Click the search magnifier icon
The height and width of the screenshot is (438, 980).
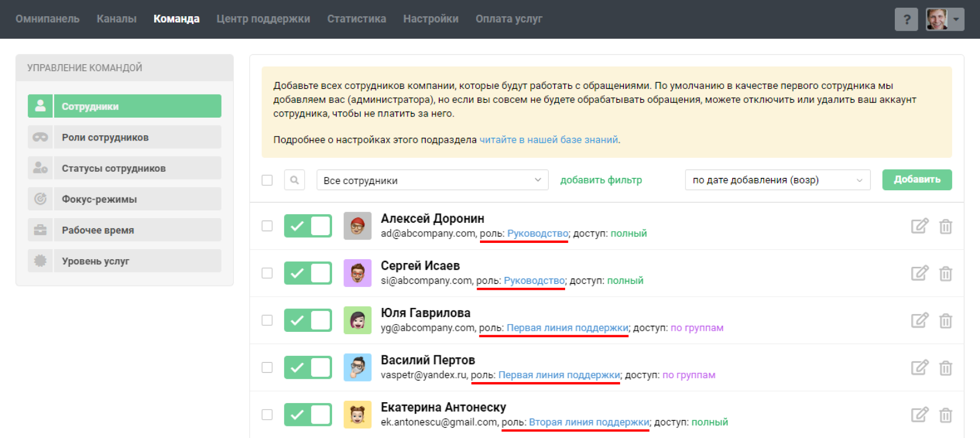click(x=294, y=180)
